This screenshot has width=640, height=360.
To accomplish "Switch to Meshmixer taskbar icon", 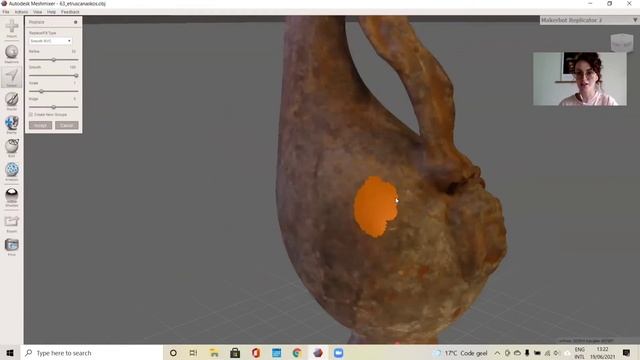I will click(318, 353).
